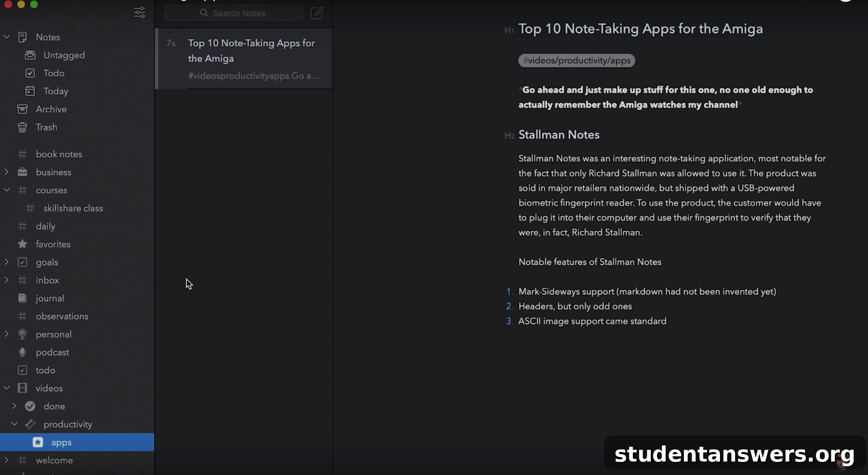Screen dimensions: 868x475
Task: Click the goals checkbox icon
Action: point(22,262)
